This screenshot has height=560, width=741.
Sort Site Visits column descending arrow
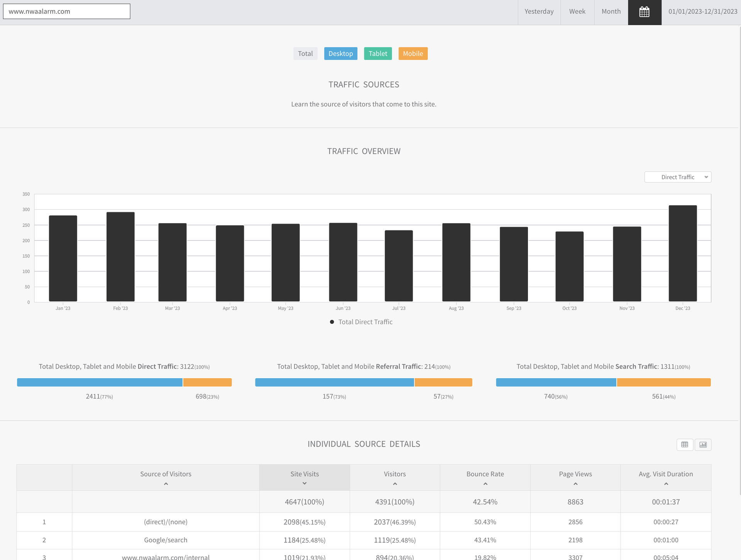click(x=305, y=484)
